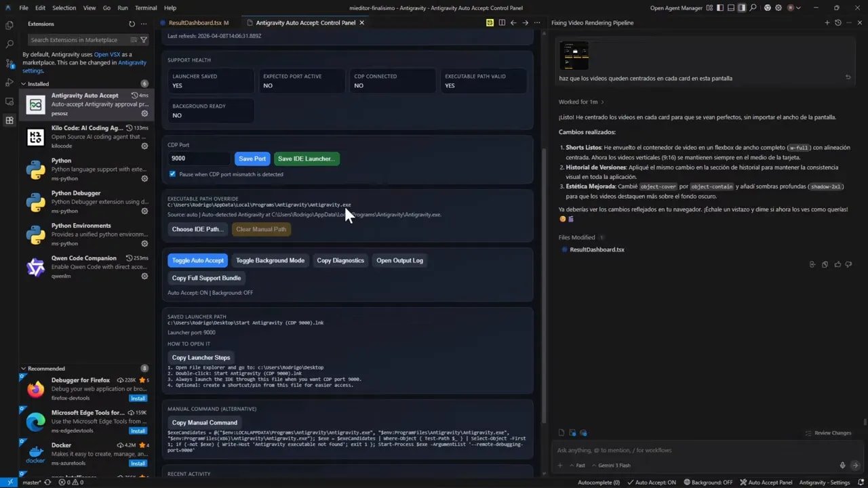This screenshot has height=488, width=868.
Task: Manage Kilo Code extension gear
Action: coord(144,146)
